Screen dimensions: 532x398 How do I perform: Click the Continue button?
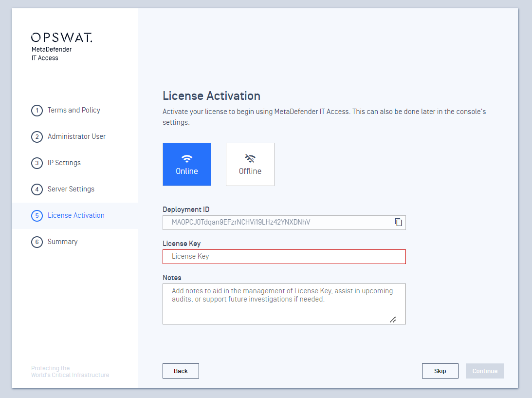(485, 371)
